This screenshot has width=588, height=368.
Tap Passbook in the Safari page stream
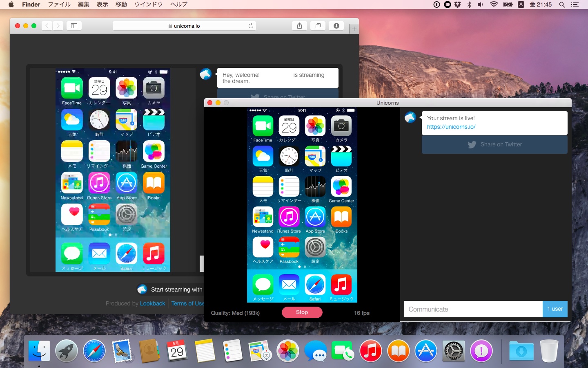pyautogui.click(x=99, y=214)
